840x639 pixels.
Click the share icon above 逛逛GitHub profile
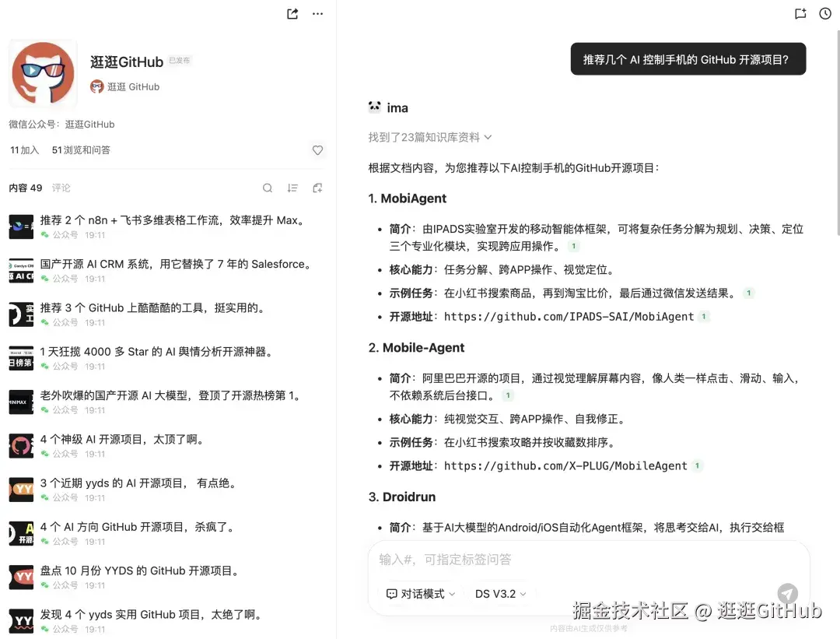click(291, 13)
